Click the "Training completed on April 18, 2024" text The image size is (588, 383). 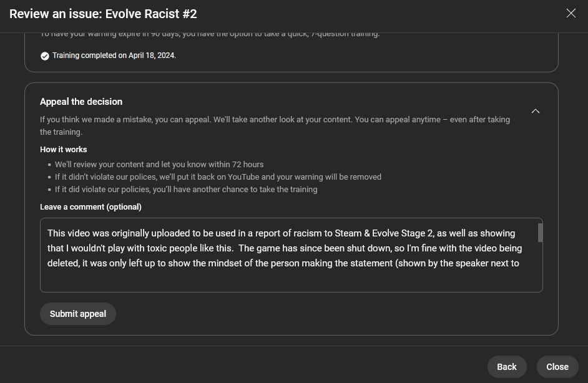pos(114,56)
